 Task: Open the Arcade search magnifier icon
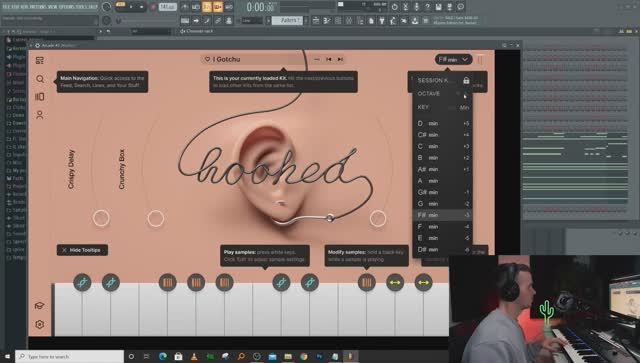[40, 79]
